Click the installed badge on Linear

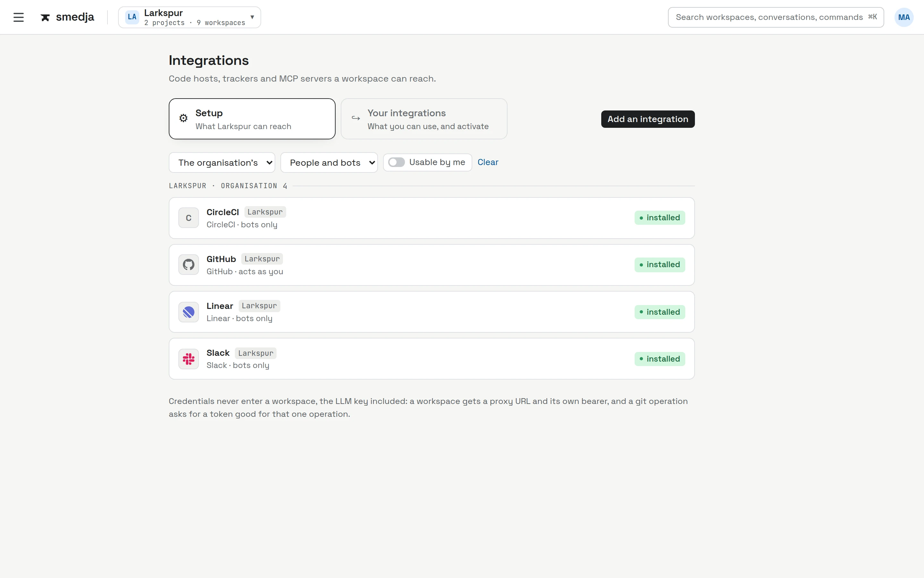[x=659, y=312]
